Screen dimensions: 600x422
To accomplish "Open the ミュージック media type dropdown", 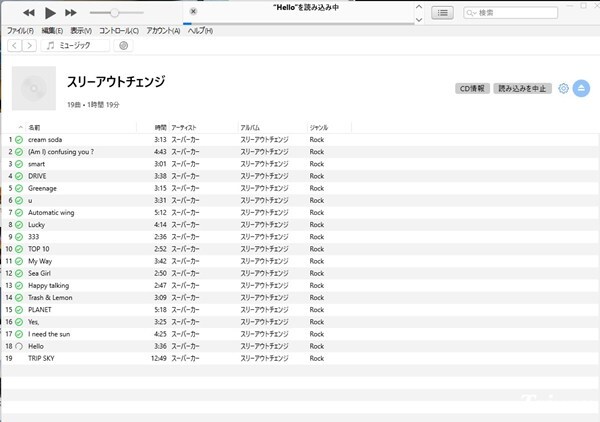I will [x=75, y=46].
